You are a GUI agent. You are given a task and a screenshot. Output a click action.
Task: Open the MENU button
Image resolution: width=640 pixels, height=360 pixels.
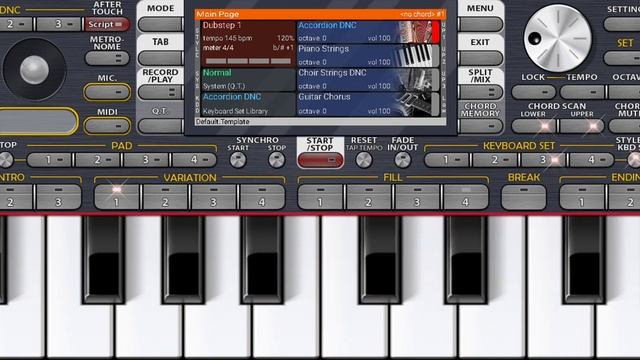[x=480, y=24]
